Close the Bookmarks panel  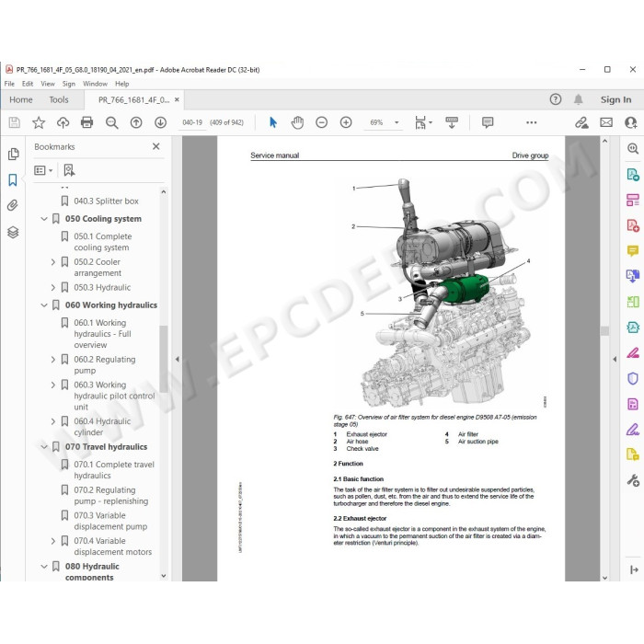[x=156, y=146]
